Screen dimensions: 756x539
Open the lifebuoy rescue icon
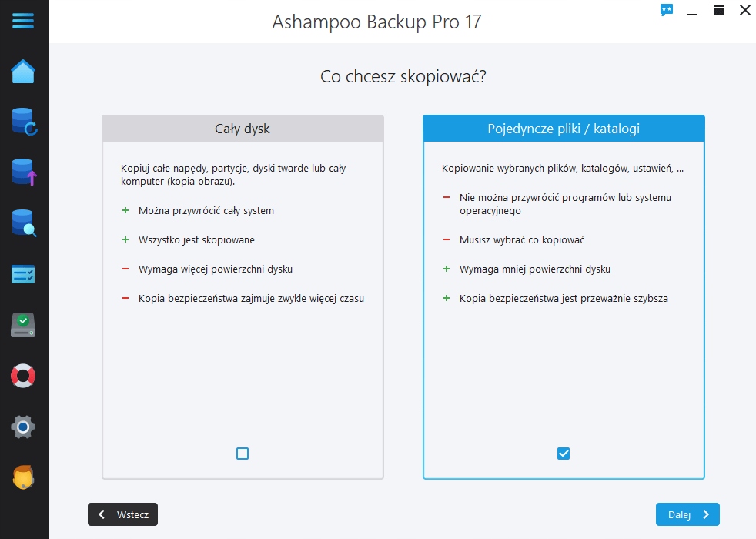23,376
